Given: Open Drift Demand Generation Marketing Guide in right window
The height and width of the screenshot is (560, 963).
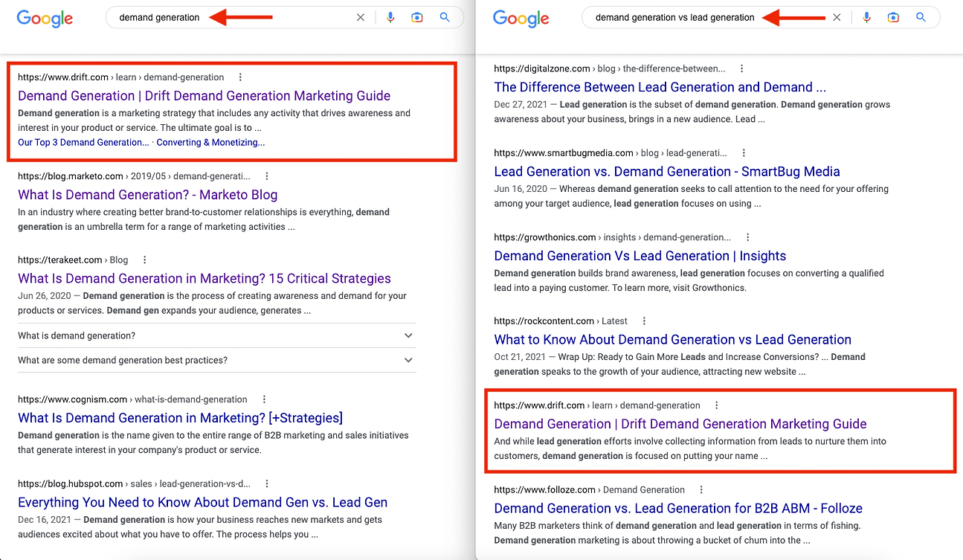Looking at the screenshot, I should pos(680,424).
